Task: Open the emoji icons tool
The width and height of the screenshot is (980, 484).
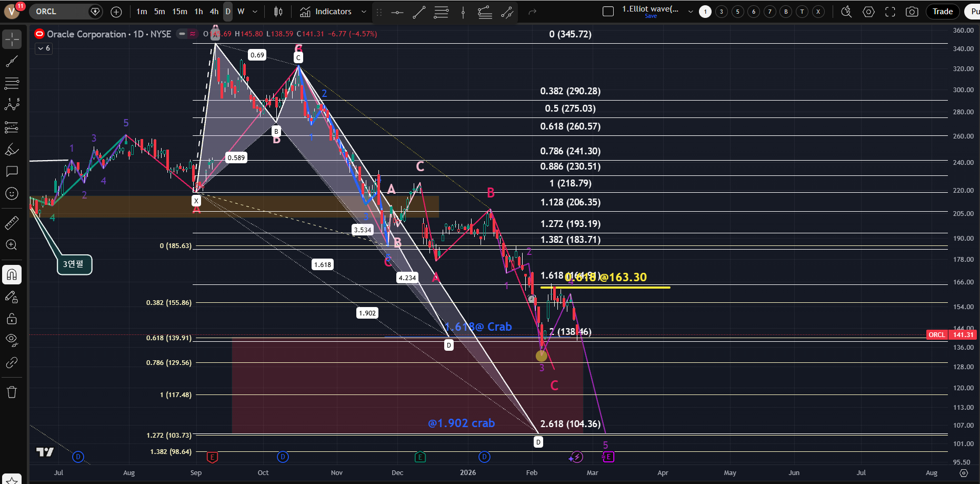Action: [x=12, y=194]
